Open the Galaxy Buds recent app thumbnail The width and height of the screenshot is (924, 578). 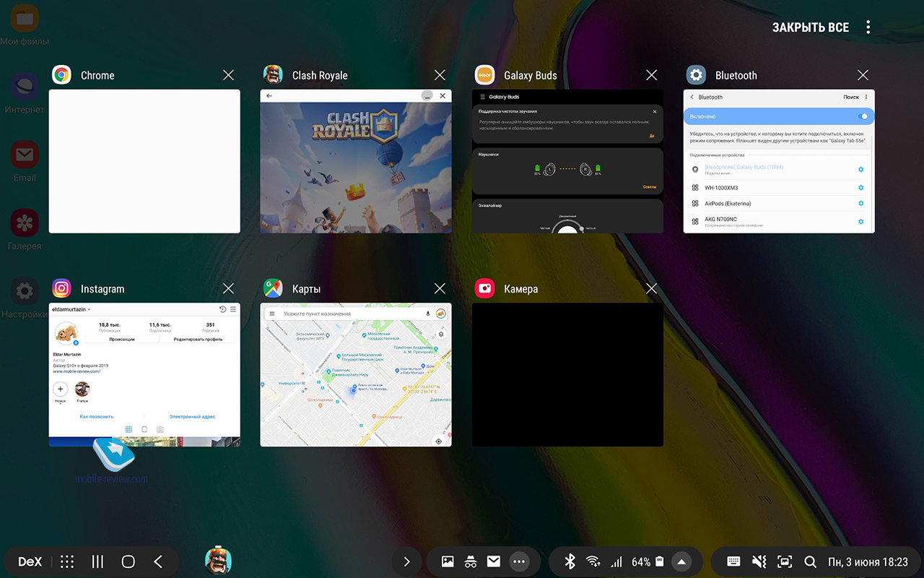pos(567,161)
